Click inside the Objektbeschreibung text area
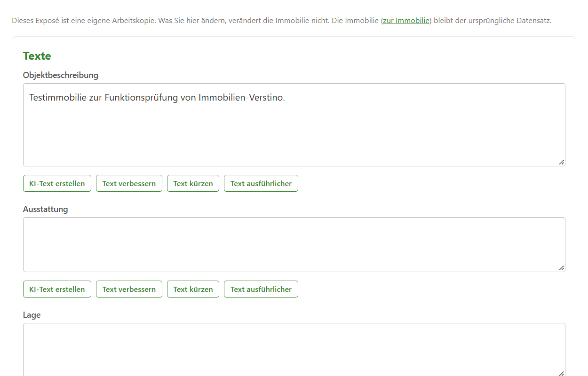 (294, 125)
